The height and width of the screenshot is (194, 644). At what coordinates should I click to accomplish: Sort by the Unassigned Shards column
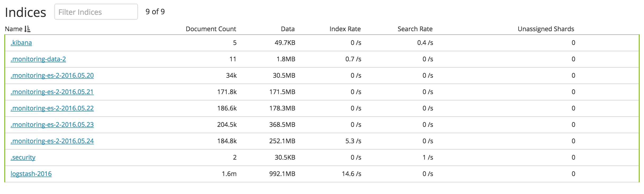tap(546, 29)
